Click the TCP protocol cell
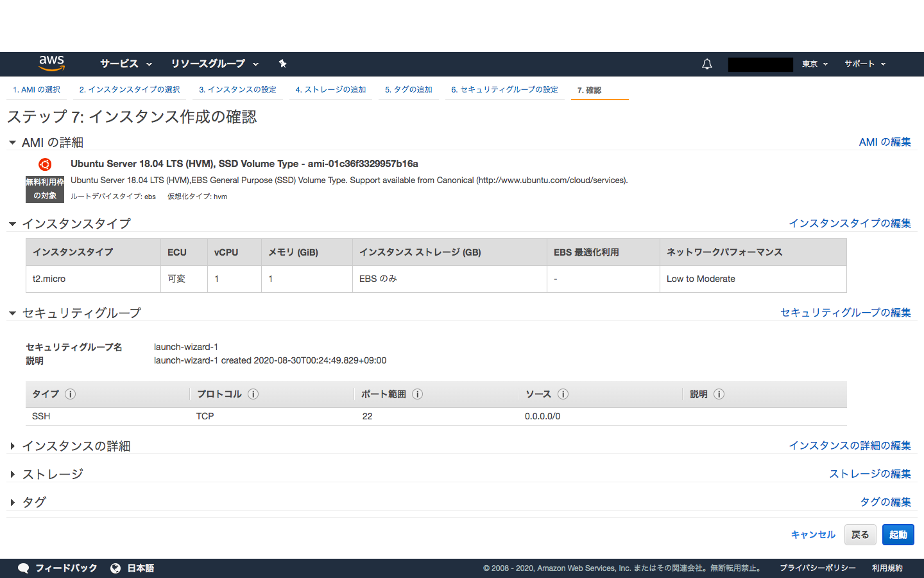The width and height of the screenshot is (924, 578). pyautogui.click(x=205, y=417)
